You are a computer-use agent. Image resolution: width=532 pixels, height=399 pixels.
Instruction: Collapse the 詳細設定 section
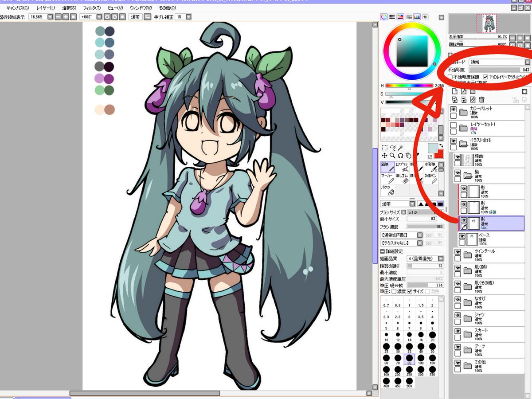click(x=382, y=251)
